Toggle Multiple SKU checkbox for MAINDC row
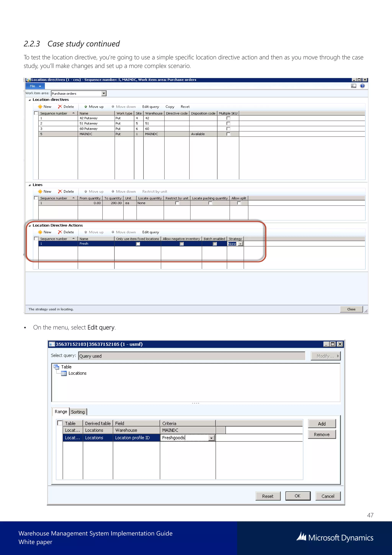 pos(228,134)
